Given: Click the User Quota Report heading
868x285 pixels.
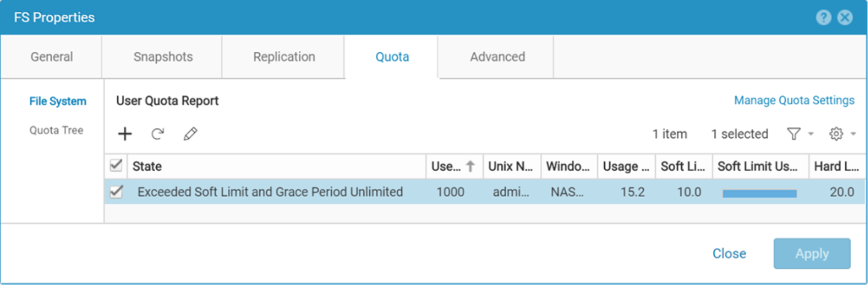Looking at the screenshot, I should [x=167, y=101].
